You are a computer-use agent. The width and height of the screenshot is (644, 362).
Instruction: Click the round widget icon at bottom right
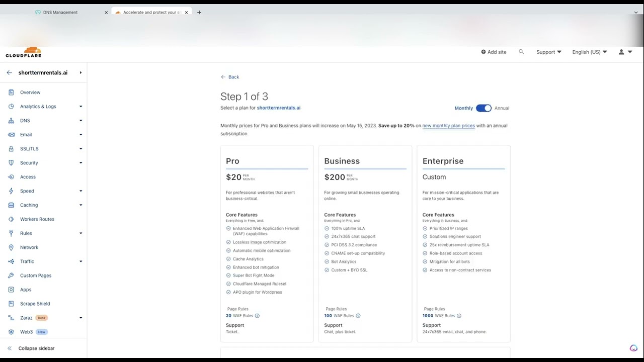click(633, 348)
